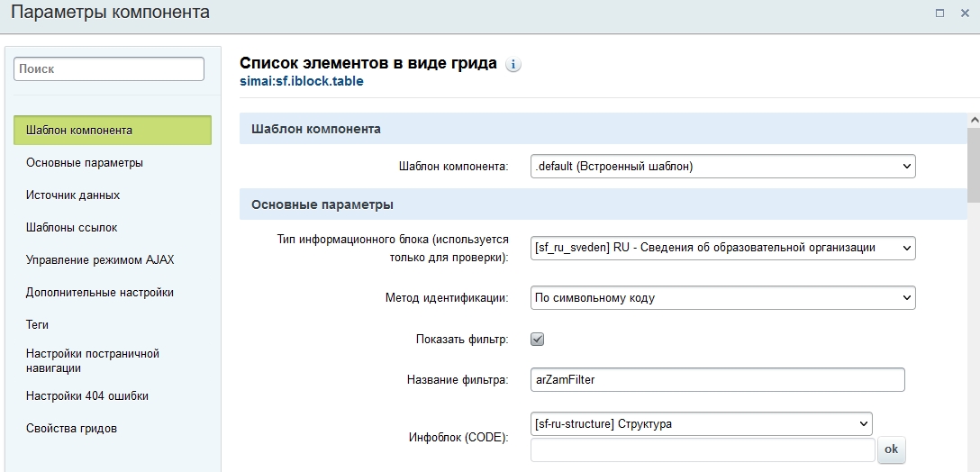Click the 'ok' button beside infoblock code field
The image size is (980, 472).
coord(891,449)
